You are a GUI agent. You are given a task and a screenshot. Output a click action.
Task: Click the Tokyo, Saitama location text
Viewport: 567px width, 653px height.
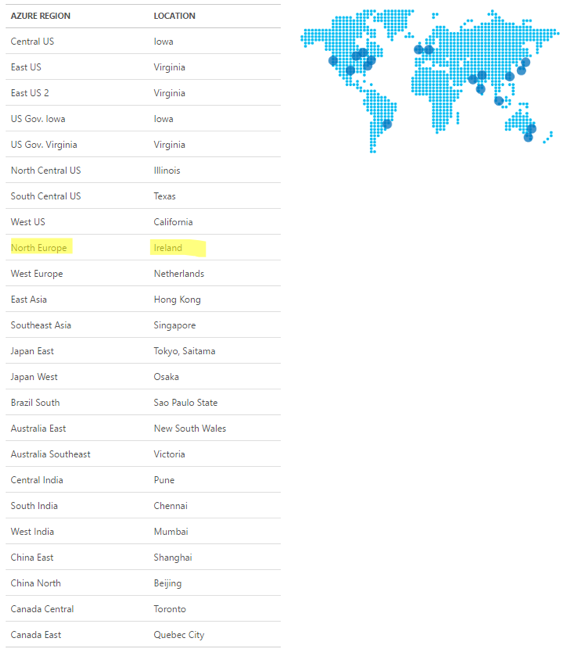click(184, 351)
